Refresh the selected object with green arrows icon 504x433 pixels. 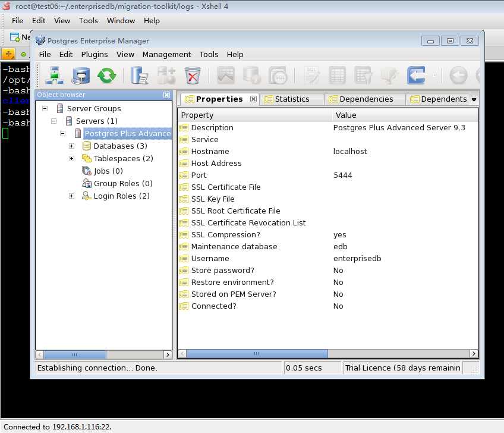(107, 76)
